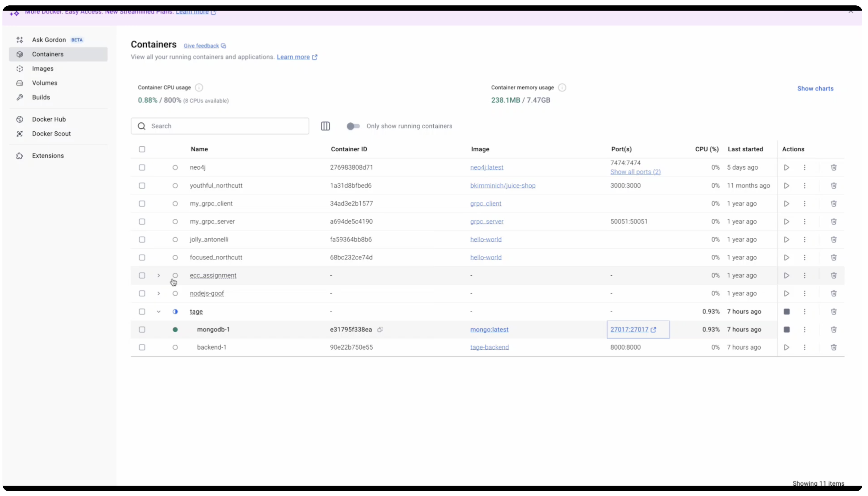Image resolution: width=868 pixels, height=496 pixels.
Task: Open more actions menu for my_grpc_server
Action: click(x=804, y=222)
